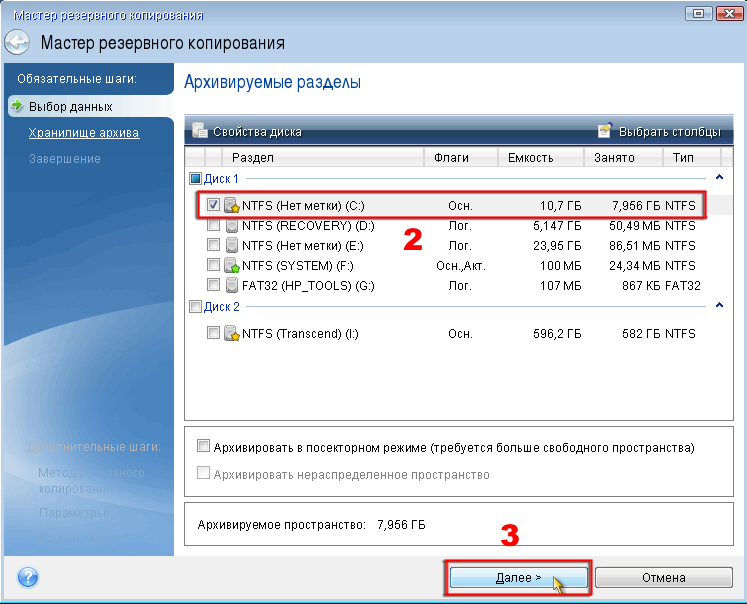Screen dimensions: 747x604
Task: Check the NTFS (RECOVERY) (D:) checkbox
Action: click(213, 225)
